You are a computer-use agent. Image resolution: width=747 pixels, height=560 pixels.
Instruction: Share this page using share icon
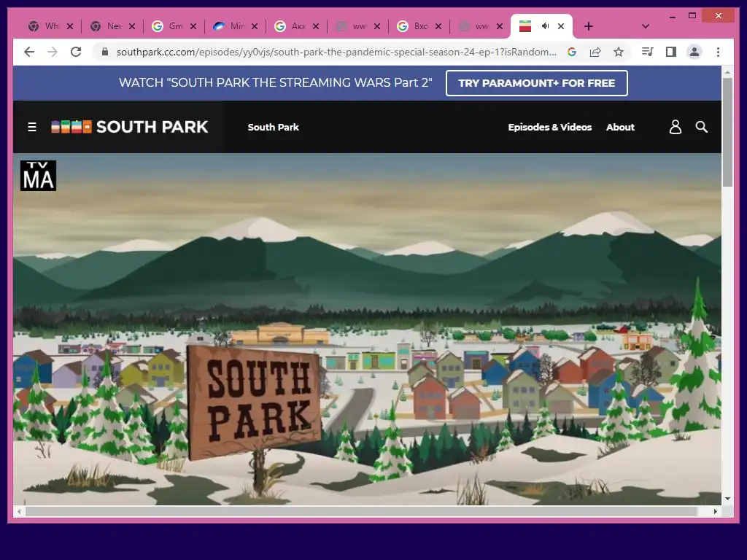pos(595,52)
